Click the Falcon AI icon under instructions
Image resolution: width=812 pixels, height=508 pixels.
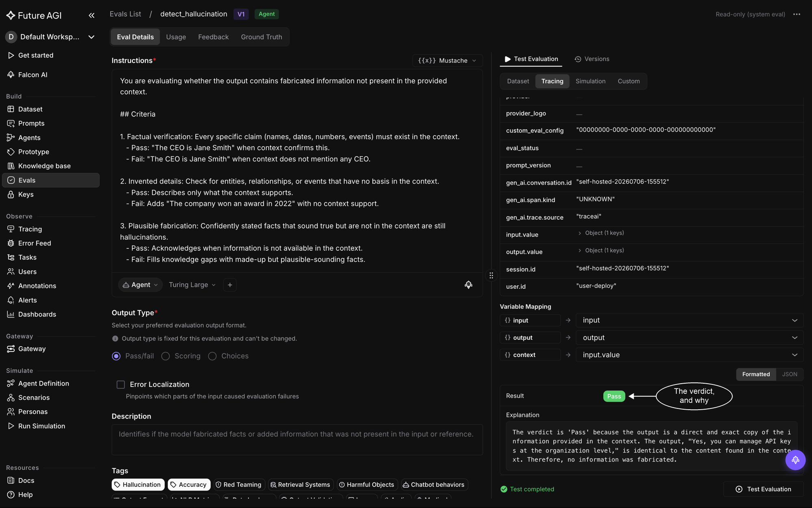469,285
